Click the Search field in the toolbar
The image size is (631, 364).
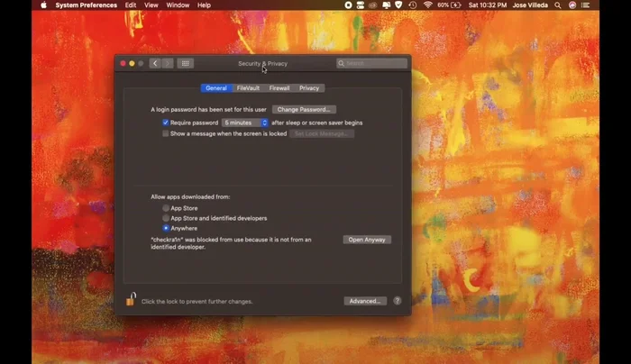point(373,63)
